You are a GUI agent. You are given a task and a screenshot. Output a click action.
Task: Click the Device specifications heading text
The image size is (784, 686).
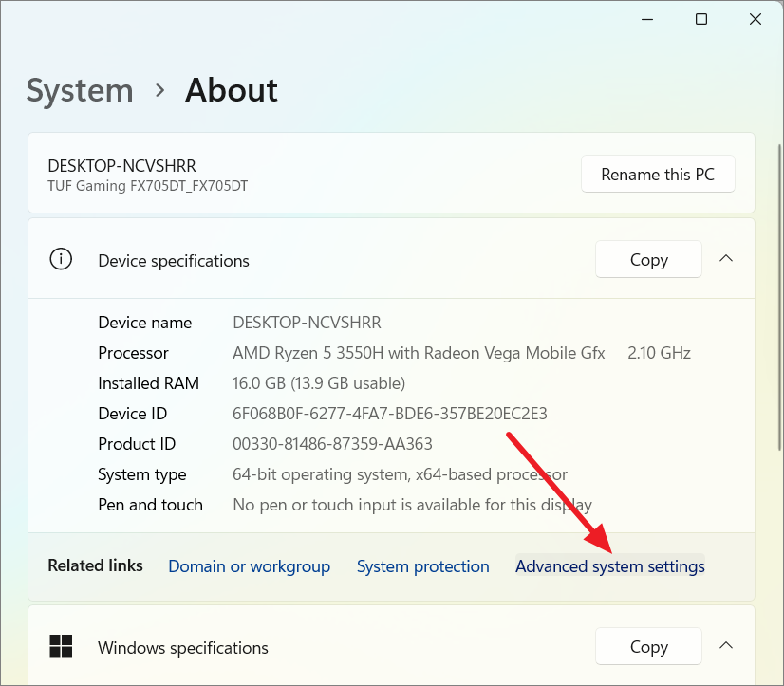[174, 261]
